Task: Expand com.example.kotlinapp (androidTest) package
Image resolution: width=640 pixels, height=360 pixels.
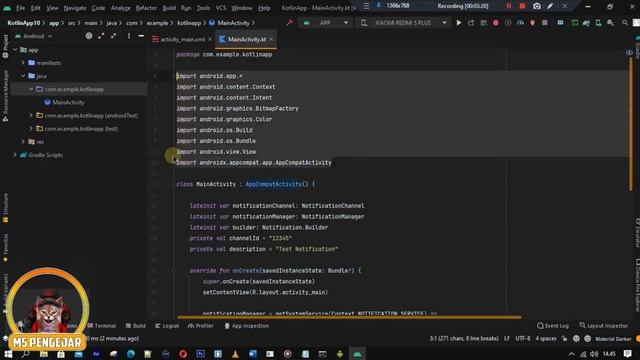Action: tap(31, 116)
